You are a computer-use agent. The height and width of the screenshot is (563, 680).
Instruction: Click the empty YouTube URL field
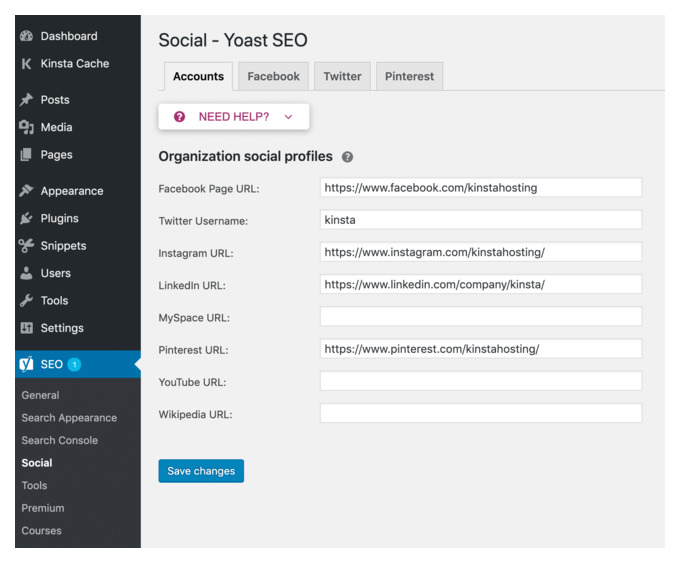tap(481, 381)
